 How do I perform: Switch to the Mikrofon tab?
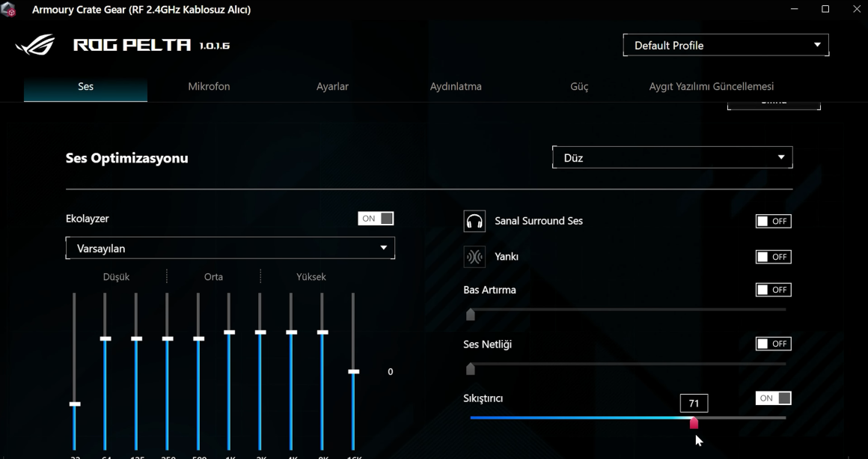[x=209, y=86]
